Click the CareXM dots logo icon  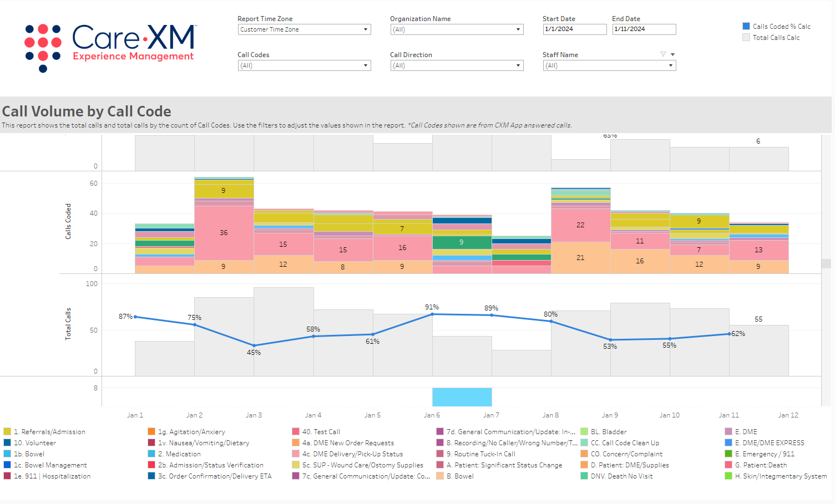tap(43, 48)
